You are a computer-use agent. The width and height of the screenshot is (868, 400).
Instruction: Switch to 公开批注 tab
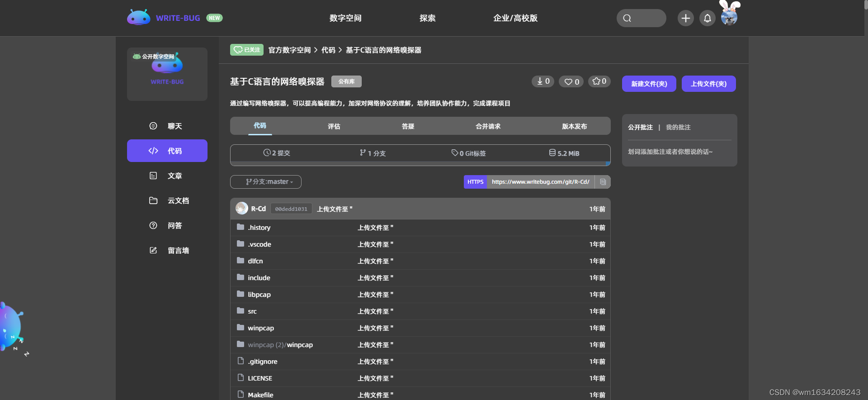click(640, 128)
